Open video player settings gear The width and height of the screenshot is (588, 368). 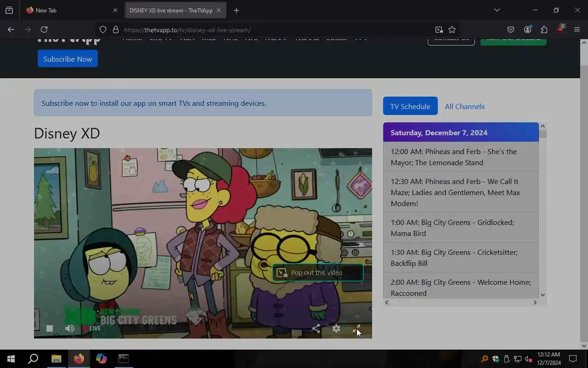click(x=336, y=328)
